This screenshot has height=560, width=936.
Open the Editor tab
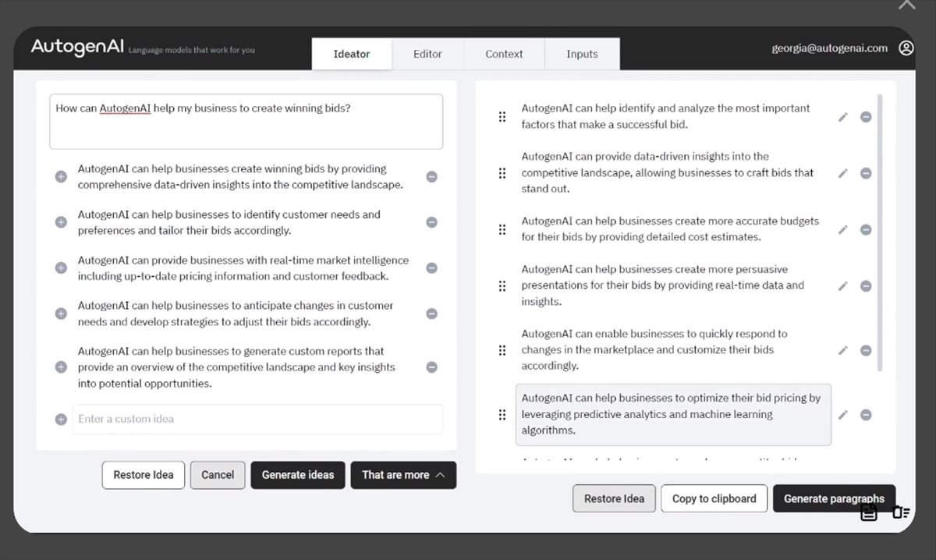click(x=427, y=54)
